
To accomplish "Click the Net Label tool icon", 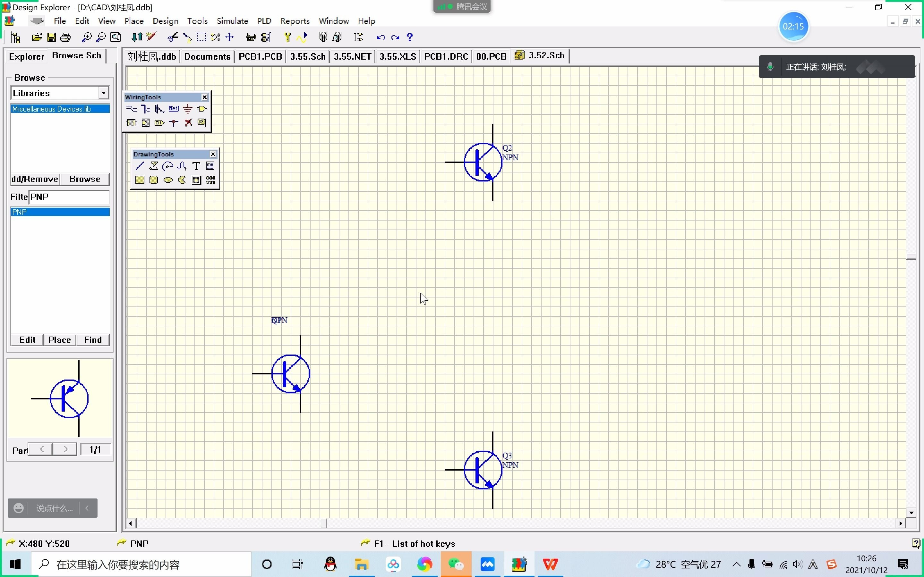I will pos(174,109).
